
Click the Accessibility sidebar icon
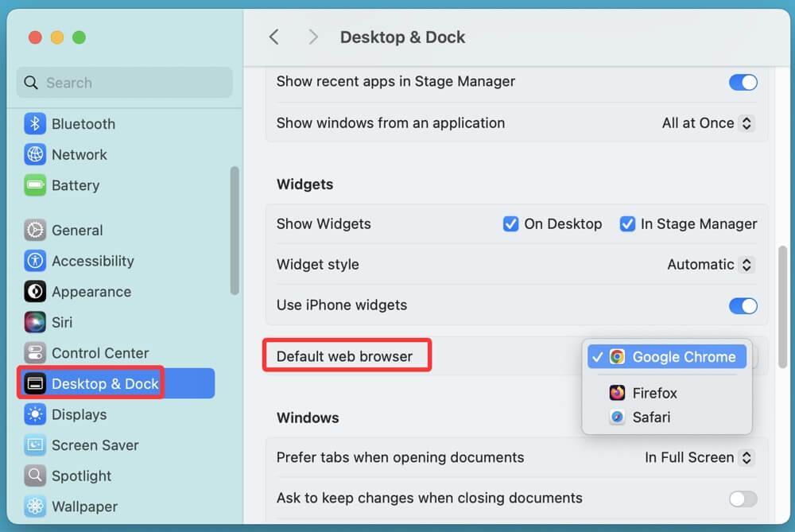[x=35, y=261]
